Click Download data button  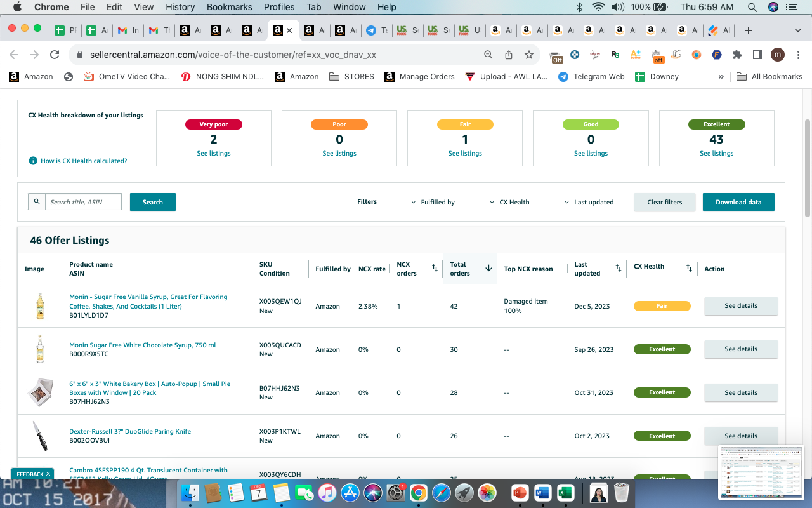[x=738, y=202]
